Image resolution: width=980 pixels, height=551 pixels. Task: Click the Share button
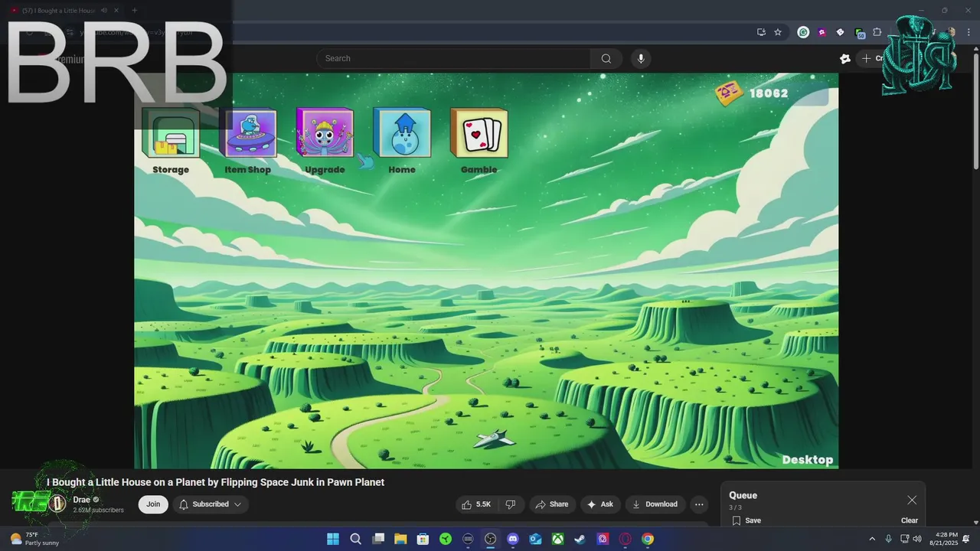click(552, 504)
